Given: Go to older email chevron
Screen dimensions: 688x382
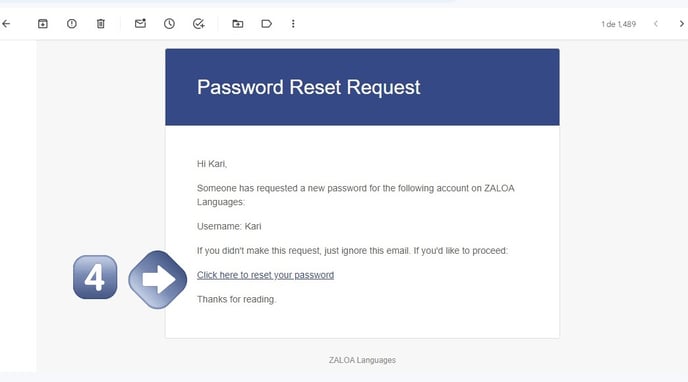Looking at the screenshot, I should tap(681, 24).
